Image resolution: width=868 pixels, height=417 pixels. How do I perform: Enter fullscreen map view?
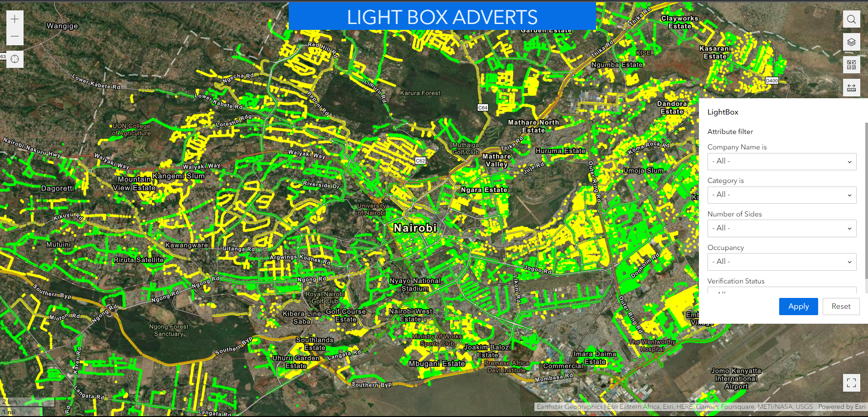pyautogui.click(x=851, y=383)
